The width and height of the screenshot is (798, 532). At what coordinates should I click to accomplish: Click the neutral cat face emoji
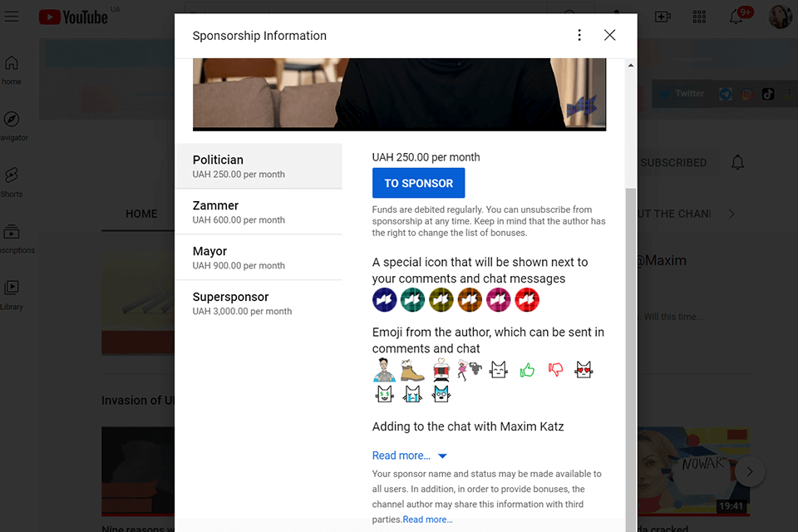point(498,370)
